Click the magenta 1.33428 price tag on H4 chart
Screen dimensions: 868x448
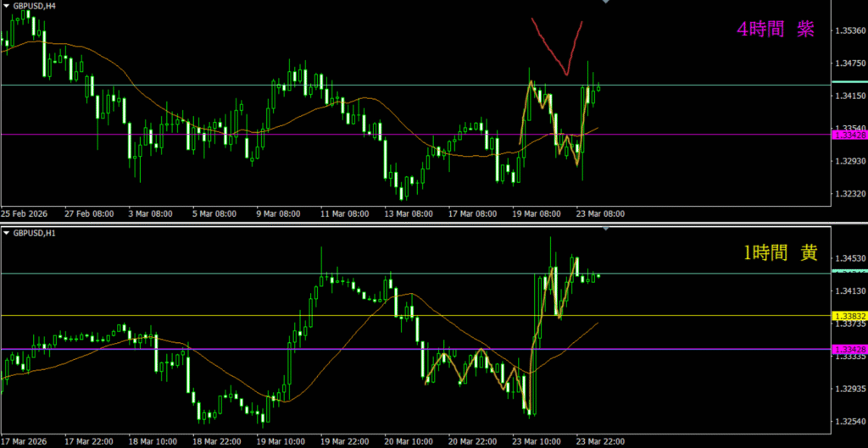pyautogui.click(x=849, y=135)
